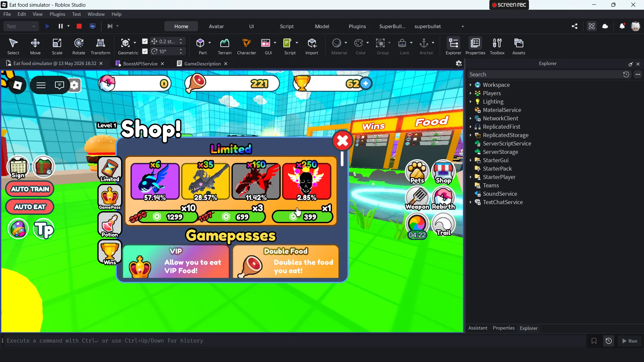Toggle AUTO TRAIN on

[30, 189]
